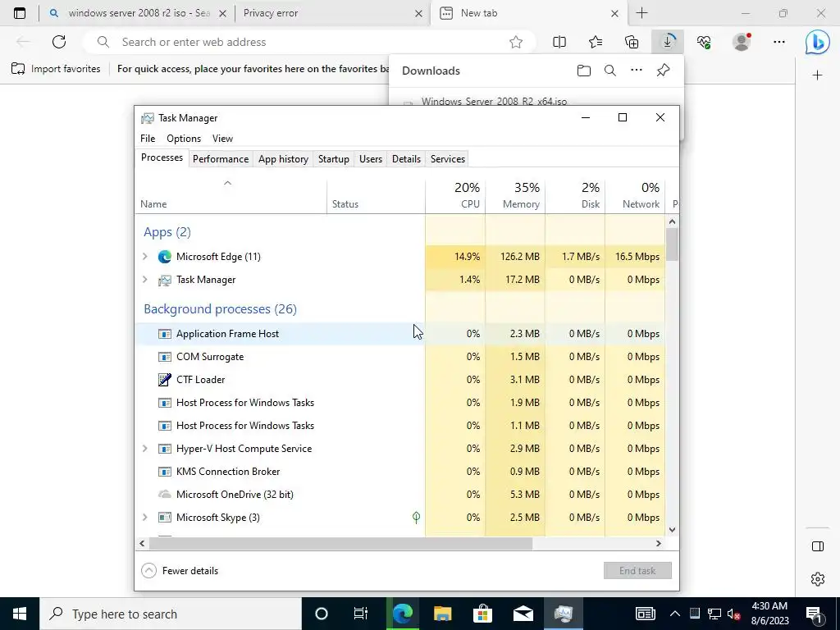Open Task Manager View menu

[222, 139]
